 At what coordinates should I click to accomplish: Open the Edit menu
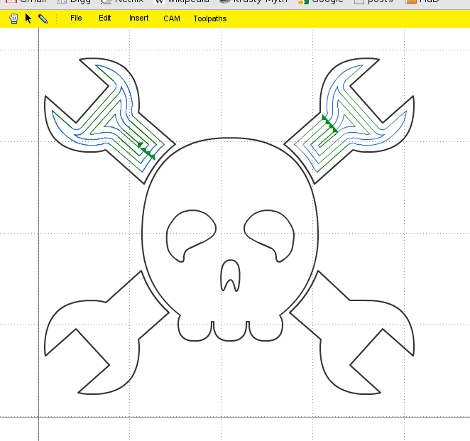(x=105, y=18)
